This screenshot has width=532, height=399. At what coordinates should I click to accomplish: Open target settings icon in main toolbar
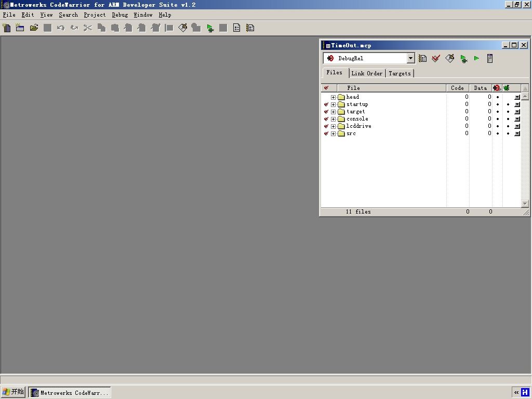coord(250,28)
